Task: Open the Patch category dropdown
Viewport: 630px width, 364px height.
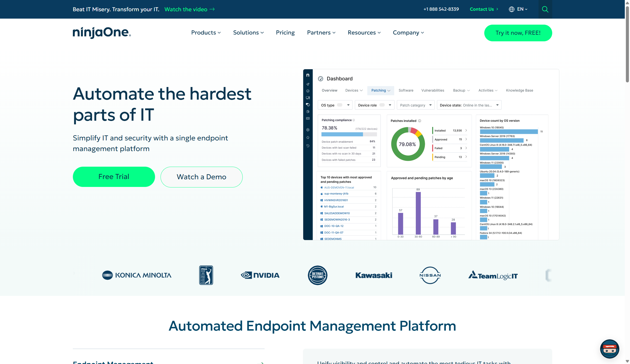Action: click(x=416, y=105)
